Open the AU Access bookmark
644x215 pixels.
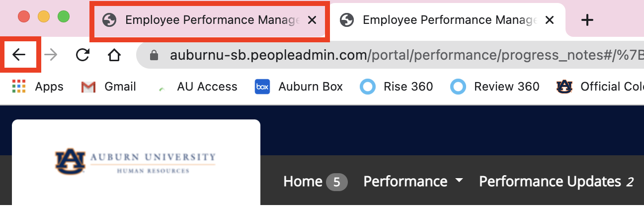tap(196, 87)
